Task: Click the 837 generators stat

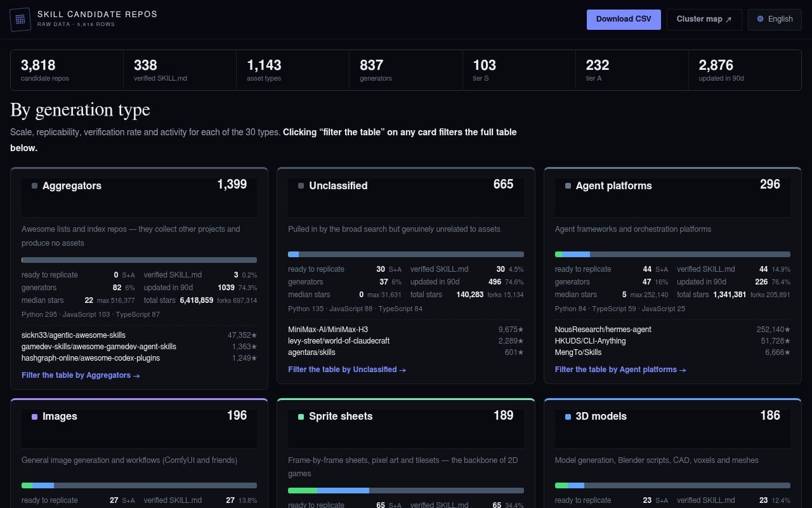Action: [406, 70]
